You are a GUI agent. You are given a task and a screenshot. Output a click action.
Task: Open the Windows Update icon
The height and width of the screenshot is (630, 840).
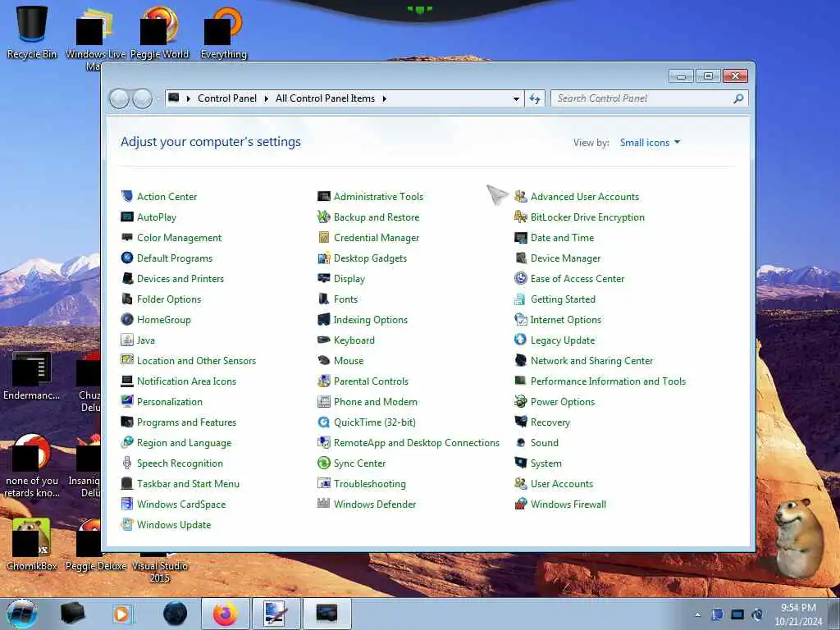click(x=127, y=524)
